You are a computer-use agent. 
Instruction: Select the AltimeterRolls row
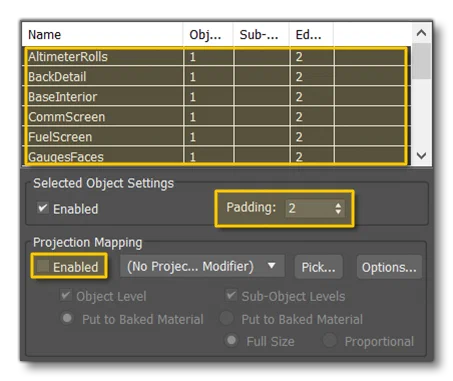click(x=217, y=57)
